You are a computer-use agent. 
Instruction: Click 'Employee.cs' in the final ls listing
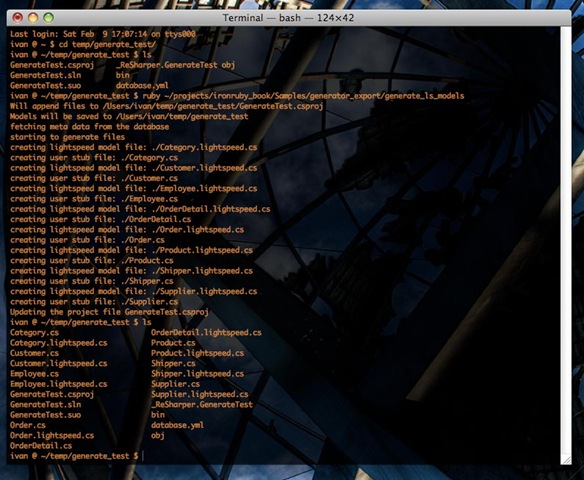pyautogui.click(x=34, y=374)
